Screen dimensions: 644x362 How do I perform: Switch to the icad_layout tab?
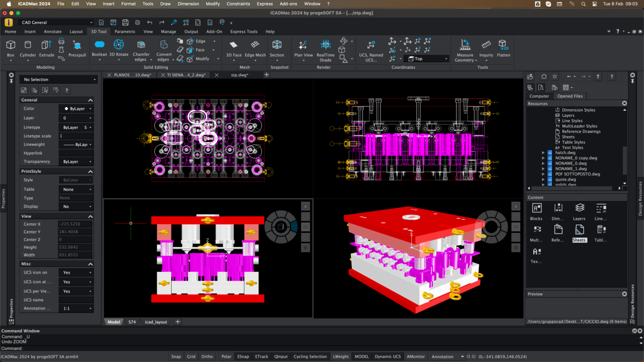(x=156, y=322)
